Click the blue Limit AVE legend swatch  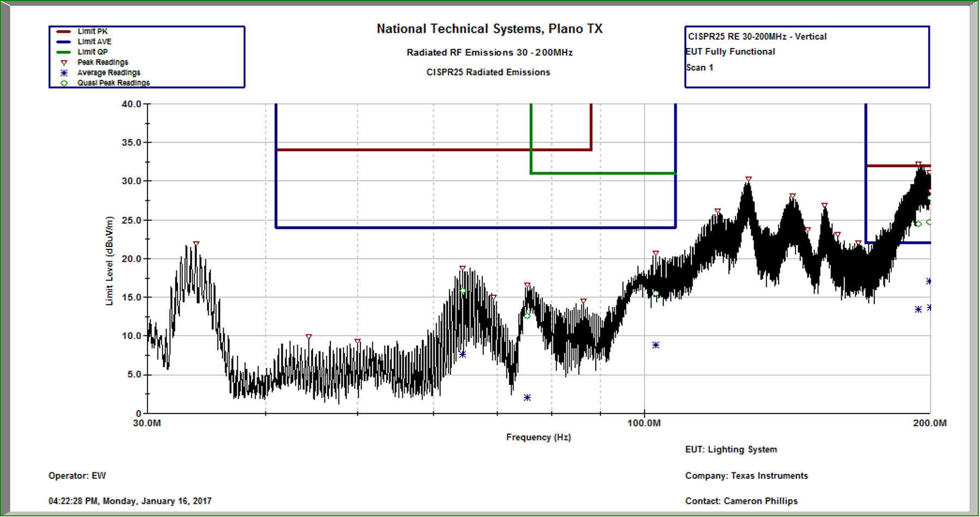64,42
